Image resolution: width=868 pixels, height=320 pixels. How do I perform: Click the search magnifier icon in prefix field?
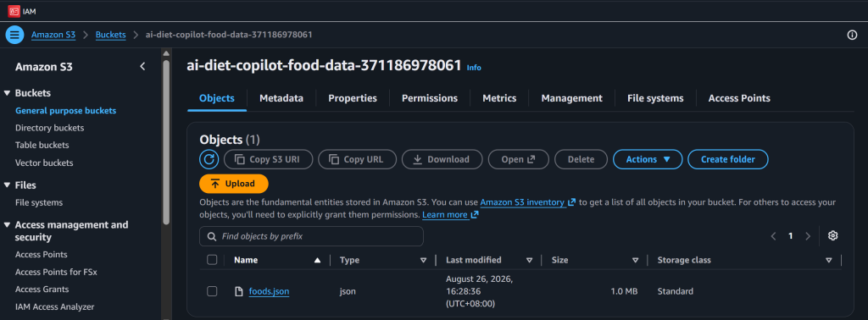211,236
